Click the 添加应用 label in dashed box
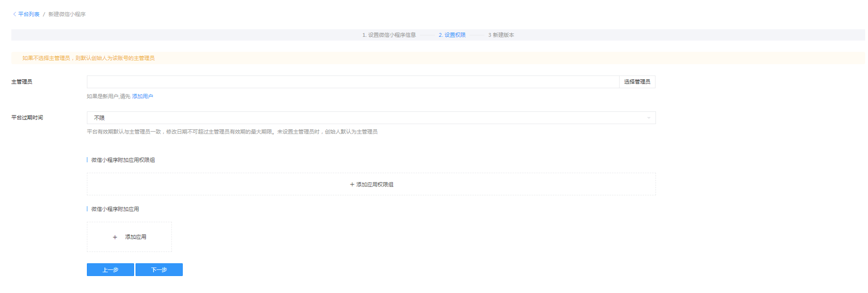The width and height of the screenshot is (868, 293). click(x=136, y=237)
